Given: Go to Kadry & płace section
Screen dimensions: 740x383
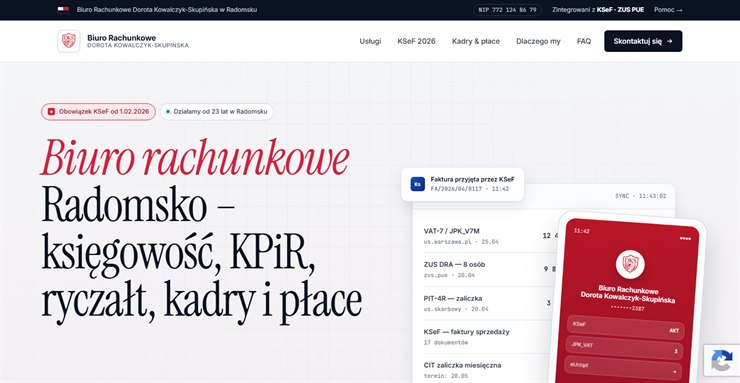Looking at the screenshot, I should point(476,41).
